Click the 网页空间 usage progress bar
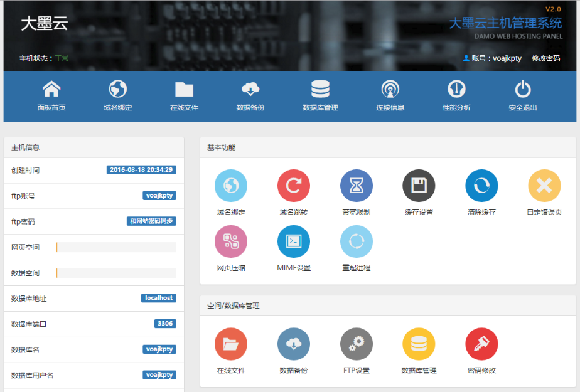The width and height of the screenshot is (580, 392). point(116,247)
